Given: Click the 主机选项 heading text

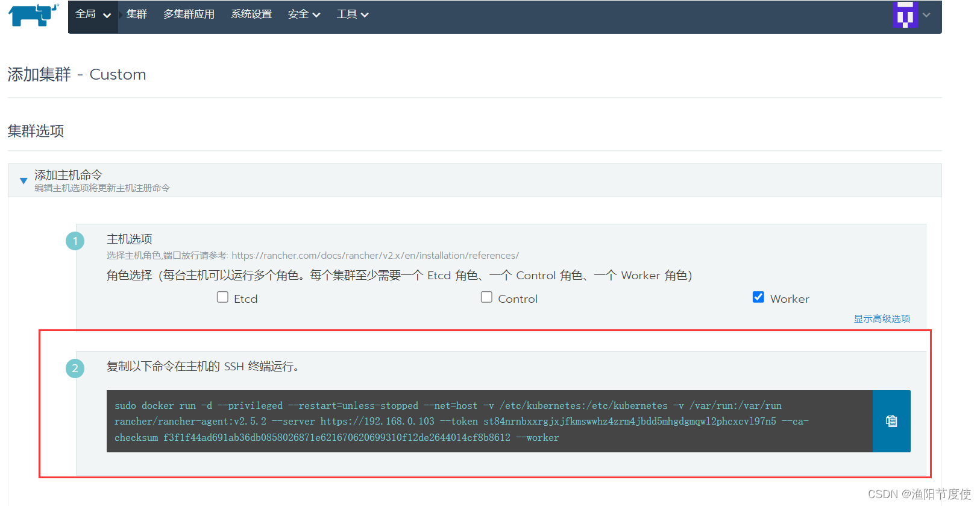Looking at the screenshot, I should (x=130, y=239).
